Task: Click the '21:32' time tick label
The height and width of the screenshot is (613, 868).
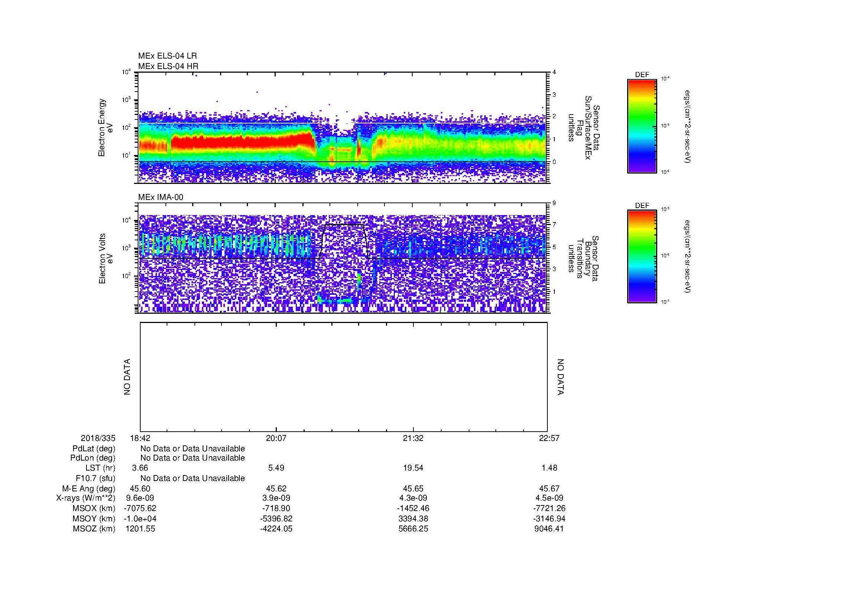Action: tap(413, 438)
